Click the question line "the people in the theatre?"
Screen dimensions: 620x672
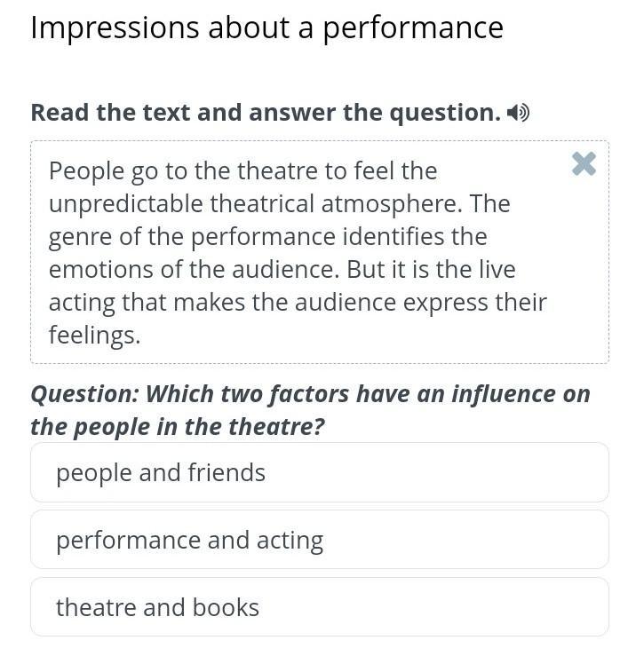pyautogui.click(x=178, y=427)
